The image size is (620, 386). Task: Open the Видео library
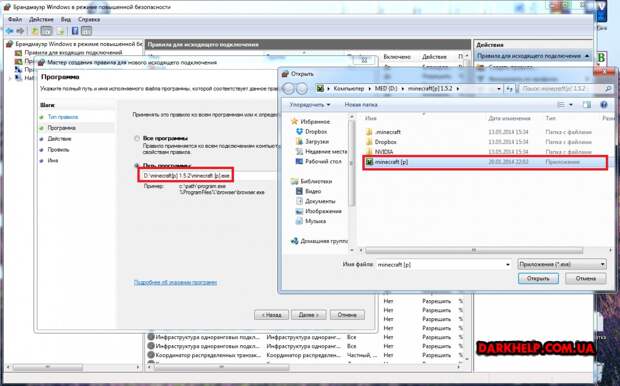pyautogui.click(x=308, y=191)
